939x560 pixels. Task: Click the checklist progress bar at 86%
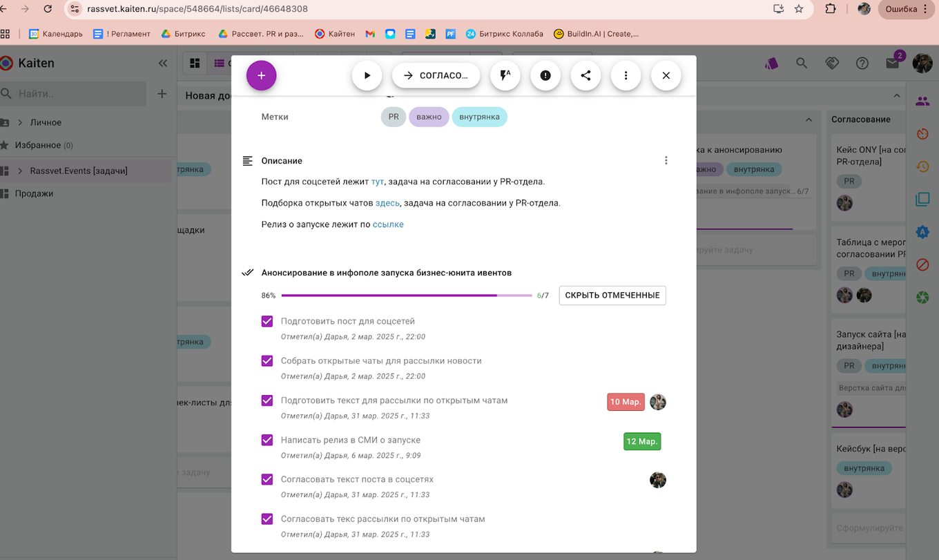[x=407, y=296]
